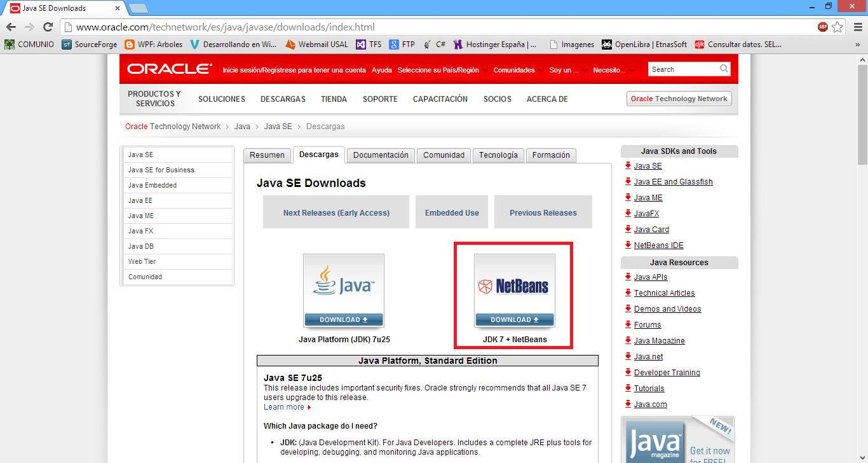Select Java Embedded in left sidebar
This screenshot has height=463, width=868.
(178, 185)
